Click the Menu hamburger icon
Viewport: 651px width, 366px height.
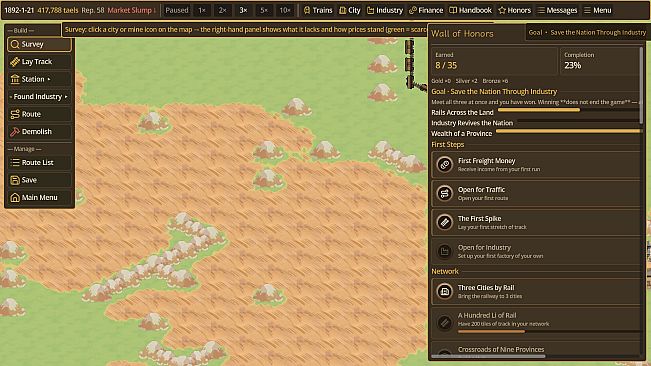click(587, 10)
